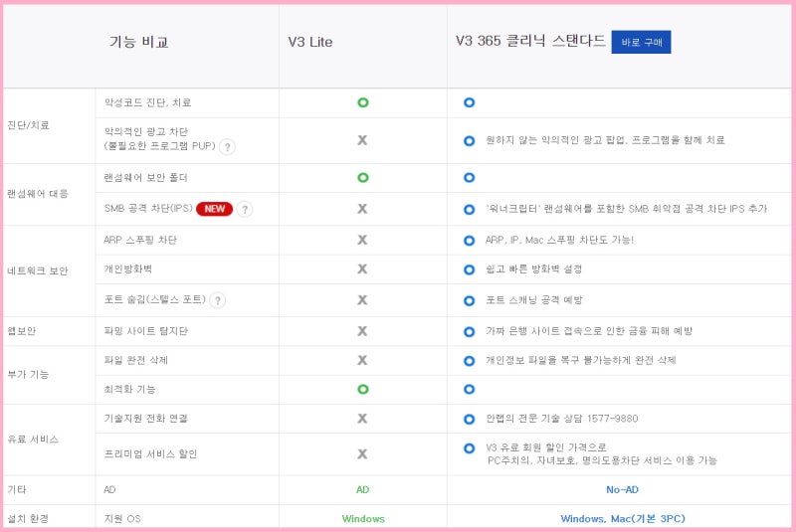Image resolution: width=796 pixels, height=532 pixels.
Task: Click X mark in 파밍 사이트 row
Action: 362,331
